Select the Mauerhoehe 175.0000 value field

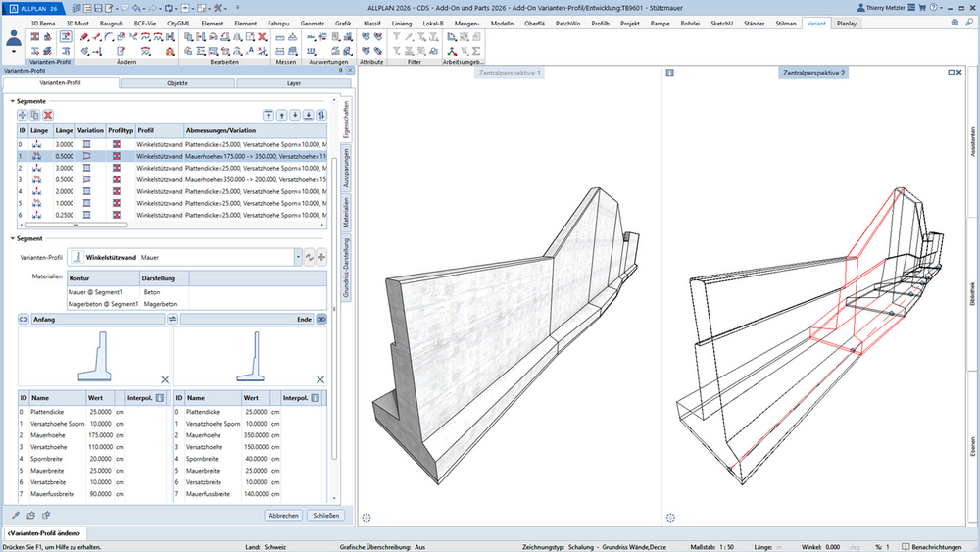pos(99,435)
